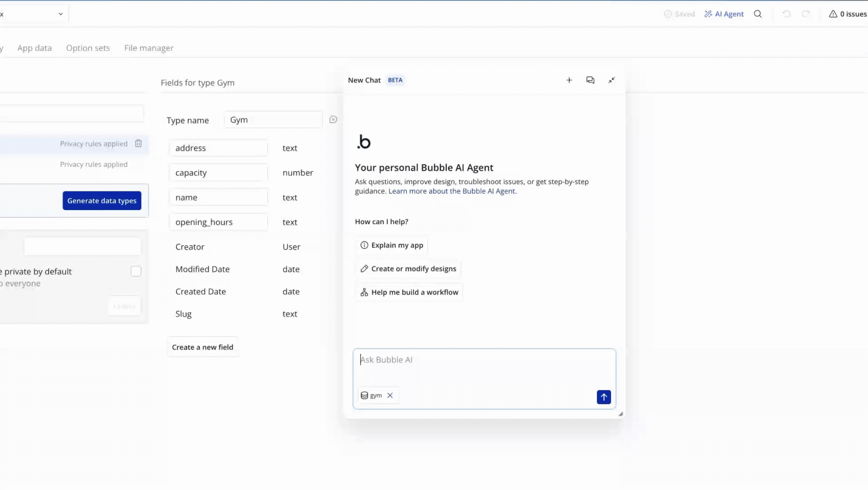The image size is (868, 490).
Task: Click the undo arrow icon
Action: click(x=786, y=14)
